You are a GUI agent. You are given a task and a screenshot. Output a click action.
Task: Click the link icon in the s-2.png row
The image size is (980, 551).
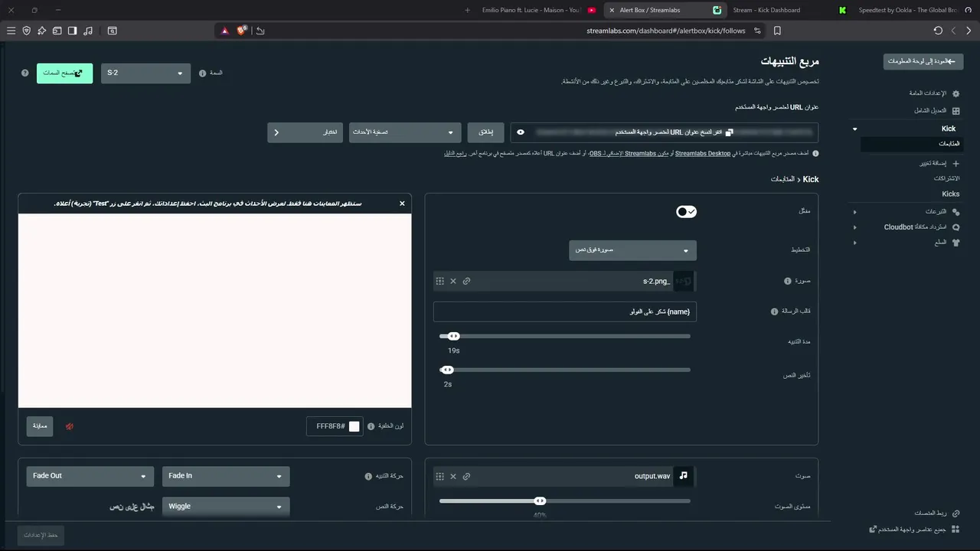(466, 281)
